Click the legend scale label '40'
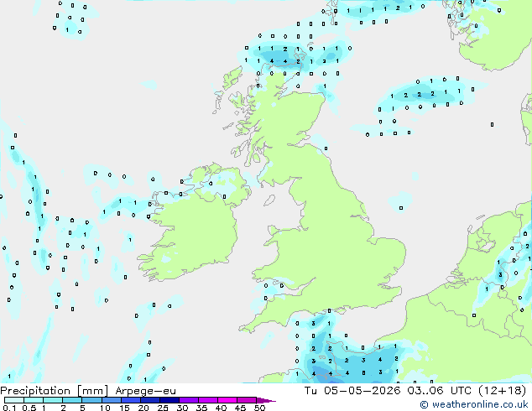The height and width of the screenshot is (411, 532). pyautogui.click(x=222, y=408)
